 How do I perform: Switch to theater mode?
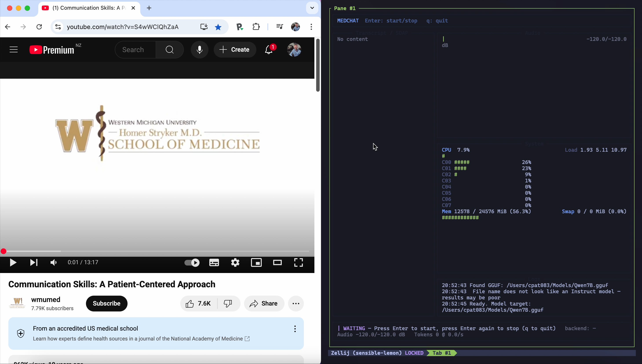coord(277,262)
